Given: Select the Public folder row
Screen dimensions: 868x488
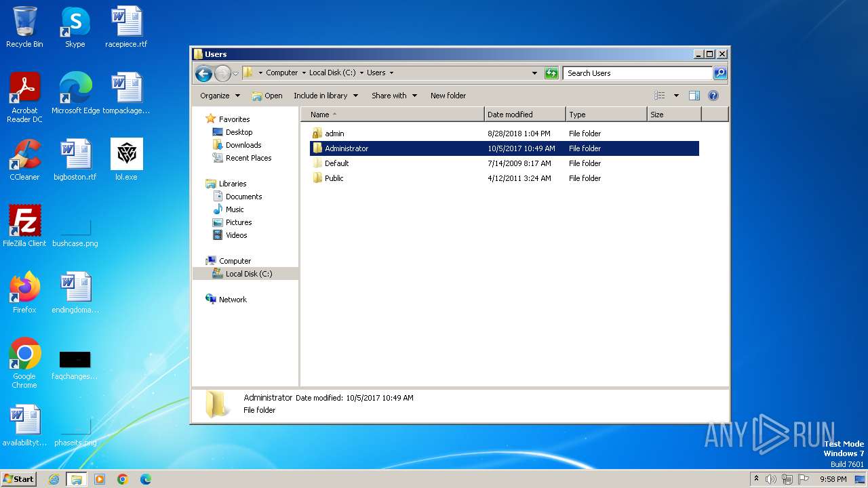Looking at the screenshot, I should (x=505, y=178).
